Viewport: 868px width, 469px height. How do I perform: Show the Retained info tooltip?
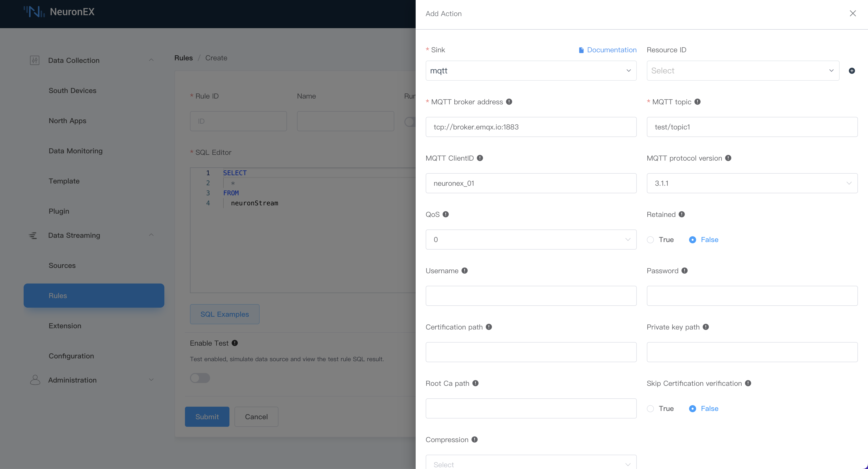coord(682,214)
